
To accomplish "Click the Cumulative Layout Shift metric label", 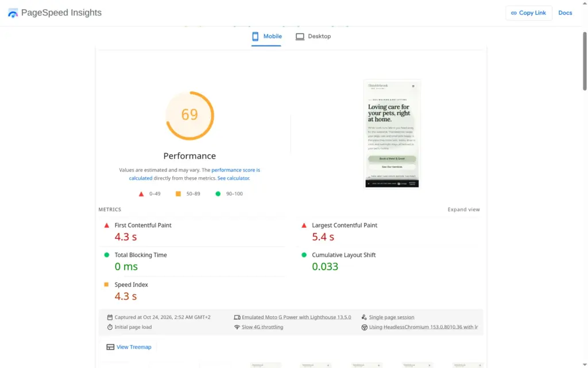I will (343, 255).
